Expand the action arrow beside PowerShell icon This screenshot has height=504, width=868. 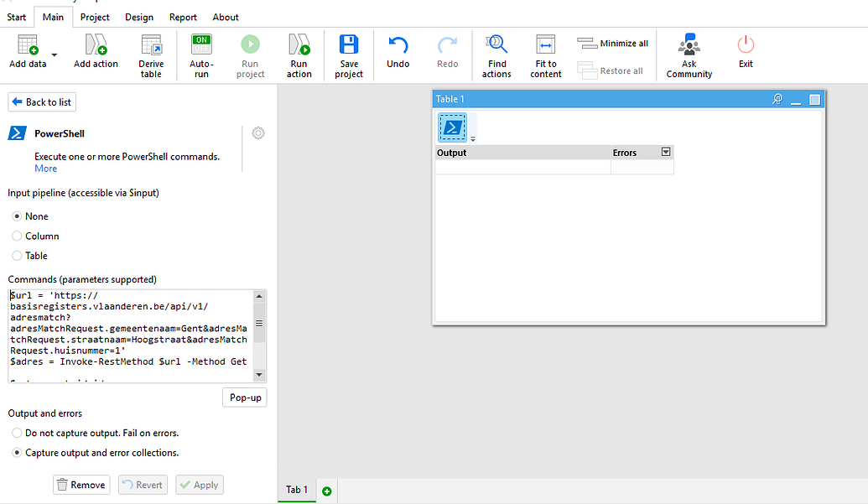[x=473, y=139]
